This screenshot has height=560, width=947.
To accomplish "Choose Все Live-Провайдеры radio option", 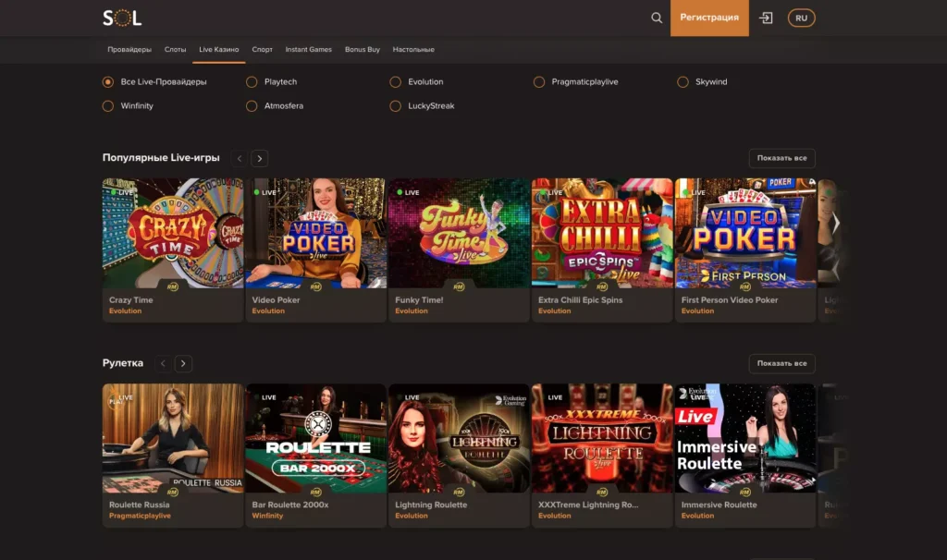I will pos(108,82).
